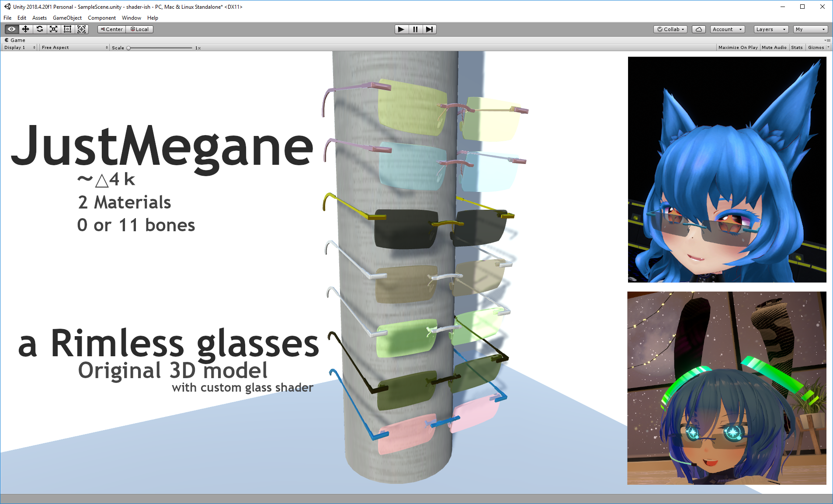Toggle pivot Center button
The image size is (833, 504).
112,29
